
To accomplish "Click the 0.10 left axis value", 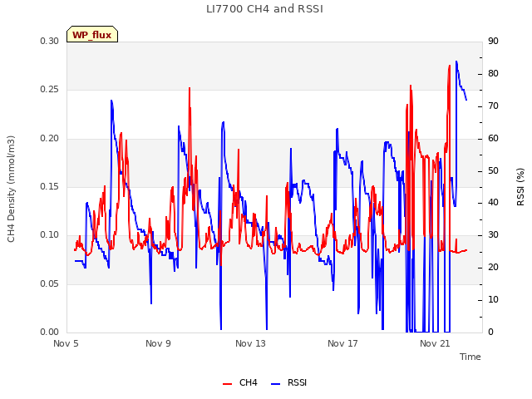I will tap(49, 234).
